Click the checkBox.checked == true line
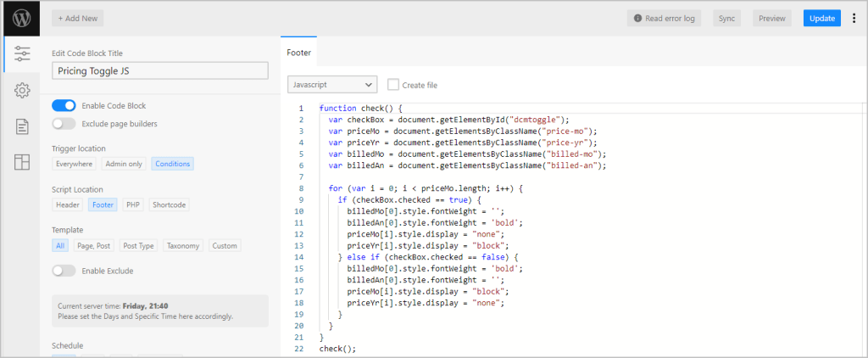This screenshot has height=358, width=868. (x=409, y=199)
